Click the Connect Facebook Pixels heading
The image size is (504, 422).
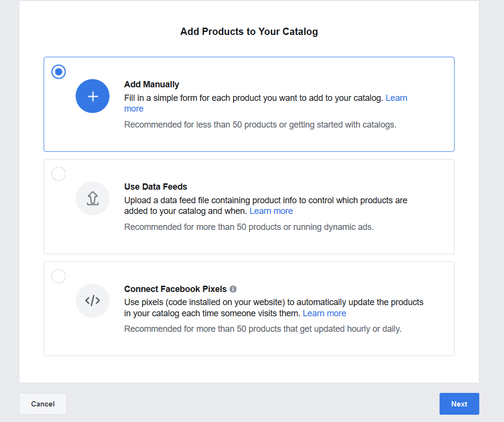(x=175, y=289)
